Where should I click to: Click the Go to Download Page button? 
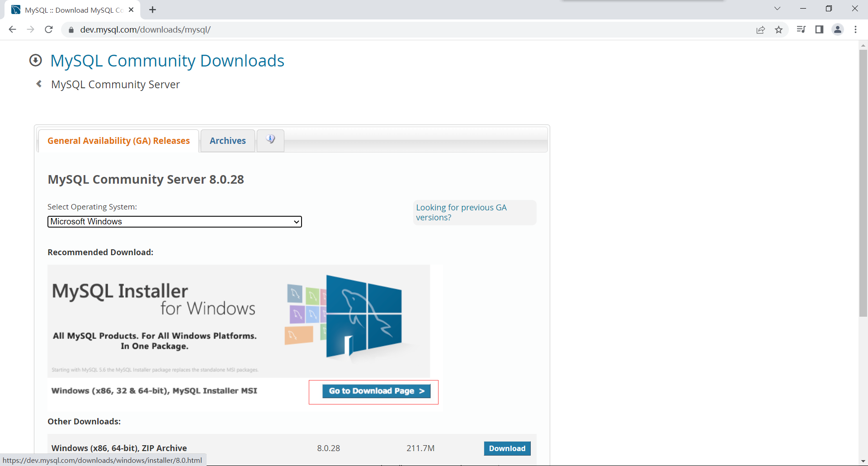[376, 391]
